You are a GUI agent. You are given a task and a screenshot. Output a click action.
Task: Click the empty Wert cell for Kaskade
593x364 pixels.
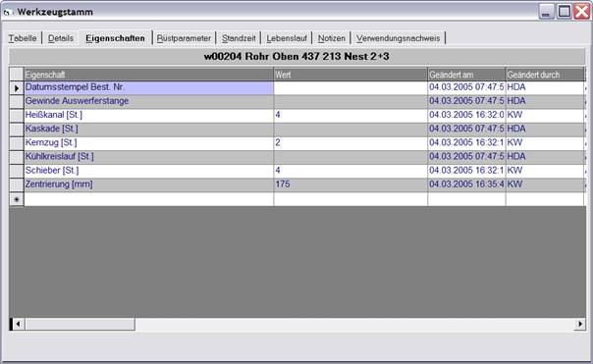pyautogui.click(x=350, y=130)
